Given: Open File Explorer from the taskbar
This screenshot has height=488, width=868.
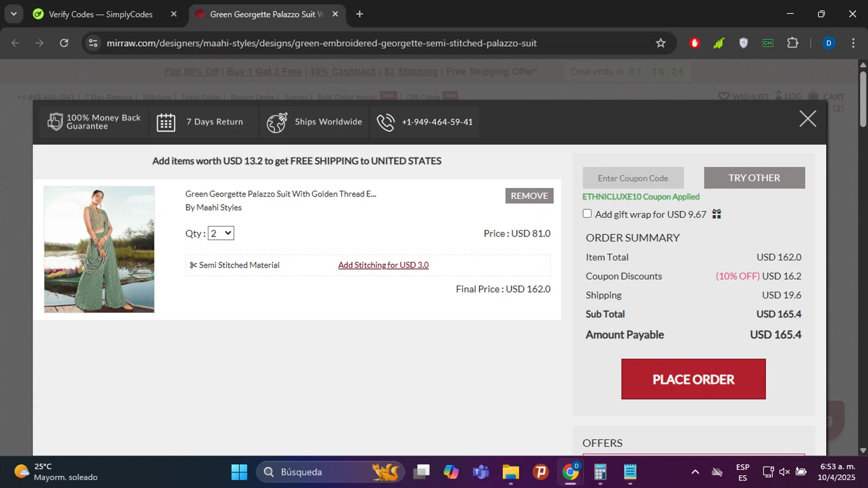Looking at the screenshot, I should 510,472.
